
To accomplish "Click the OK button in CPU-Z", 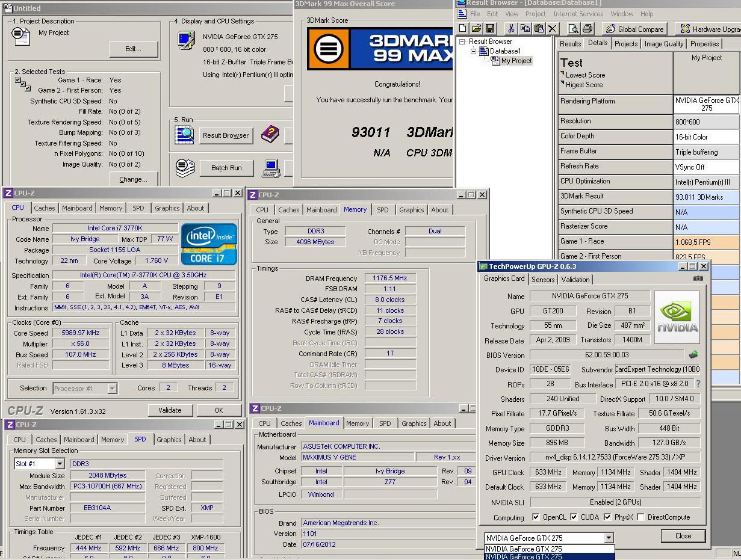I will pos(219,410).
